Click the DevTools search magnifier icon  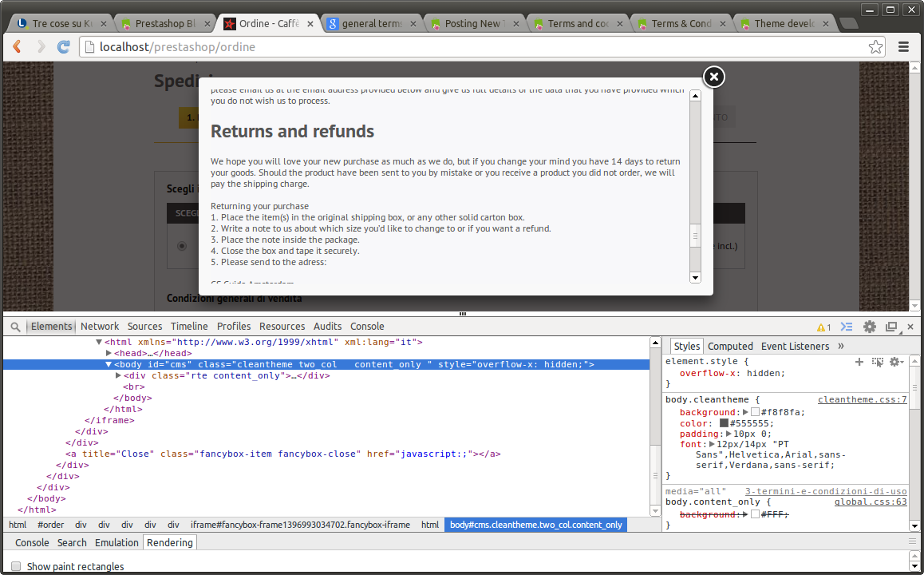[x=16, y=327]
